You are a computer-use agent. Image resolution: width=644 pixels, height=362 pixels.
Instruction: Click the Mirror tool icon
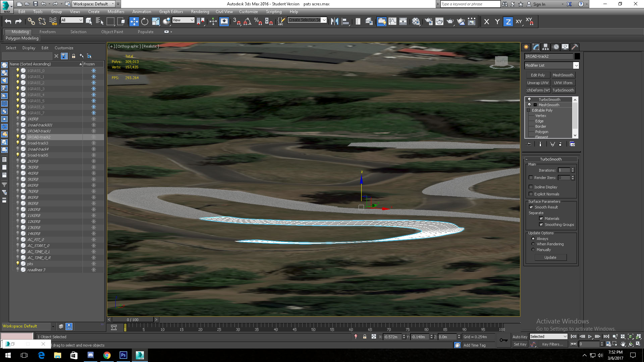(334, 21)
